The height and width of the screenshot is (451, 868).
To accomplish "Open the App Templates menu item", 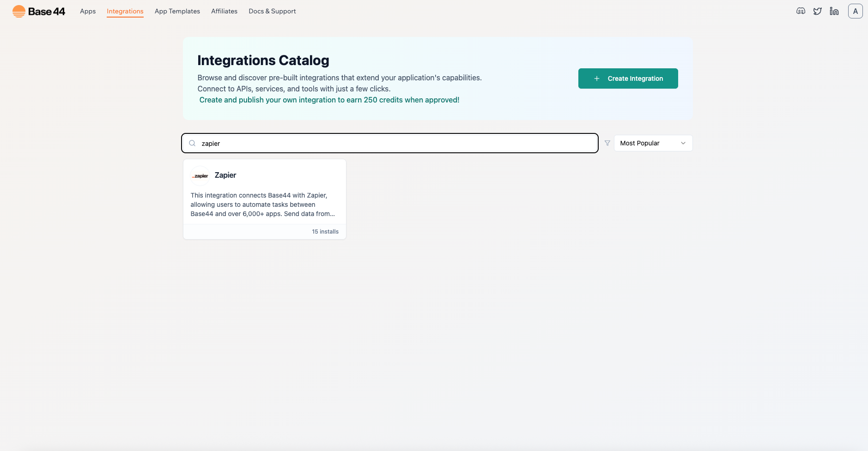I will coord(177,11).
